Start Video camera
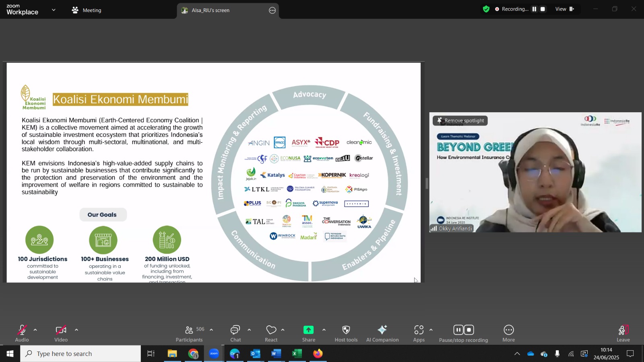The image size is (644, 362). [x=61, y=333]
